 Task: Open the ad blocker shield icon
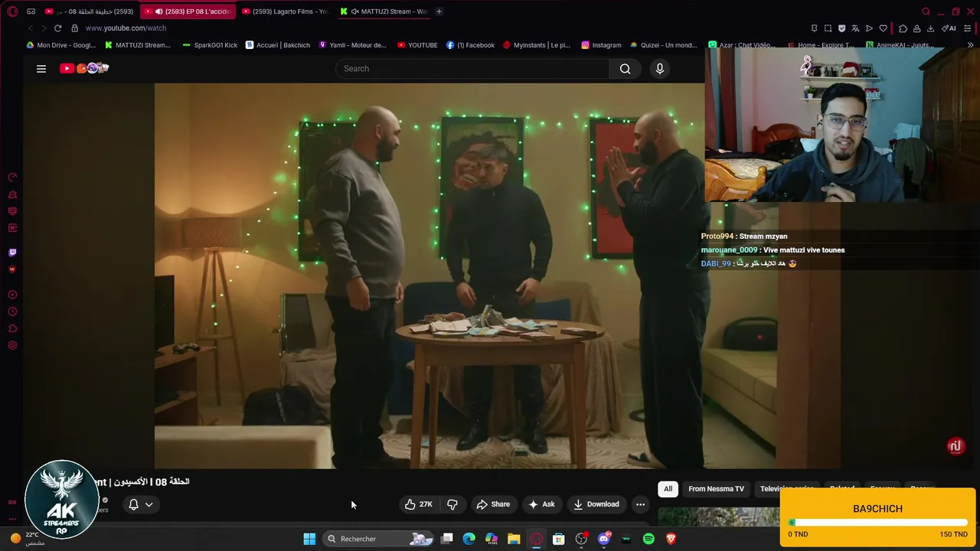tap(841, 28)
